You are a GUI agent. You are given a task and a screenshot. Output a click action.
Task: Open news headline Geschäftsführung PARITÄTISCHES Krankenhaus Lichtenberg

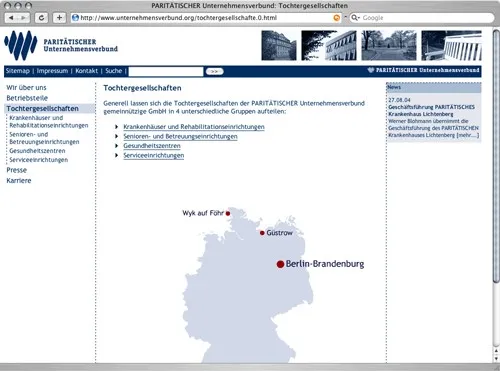point(431,110)
